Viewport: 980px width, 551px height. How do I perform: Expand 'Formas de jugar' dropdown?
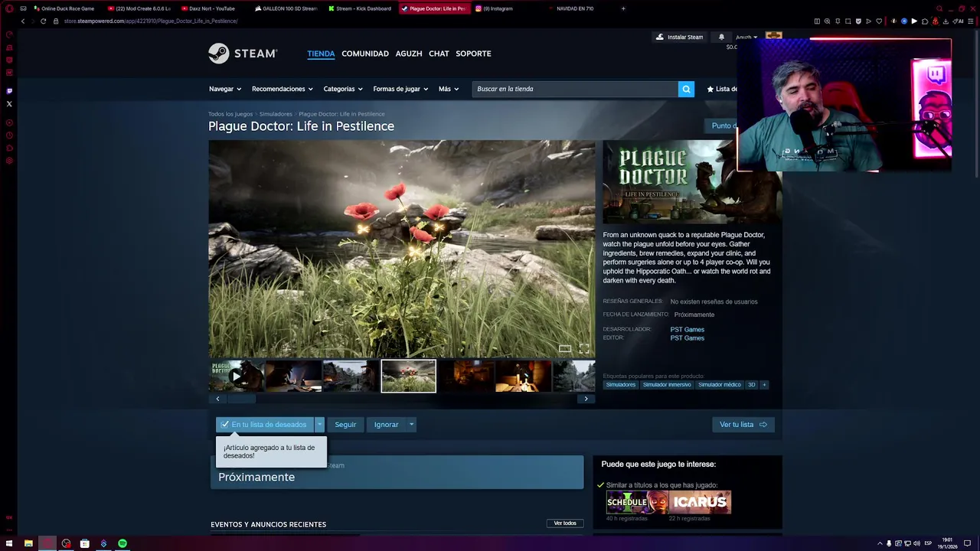401,89
